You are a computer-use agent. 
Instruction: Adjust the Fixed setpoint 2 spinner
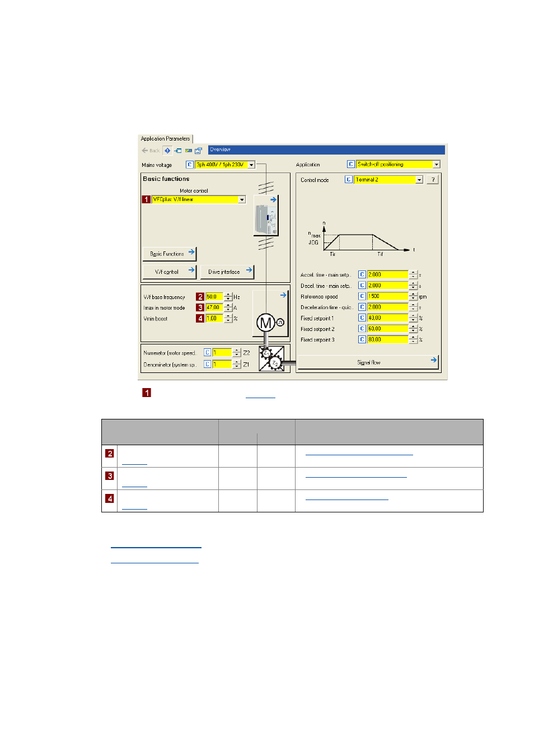click(x=414, y=329)
